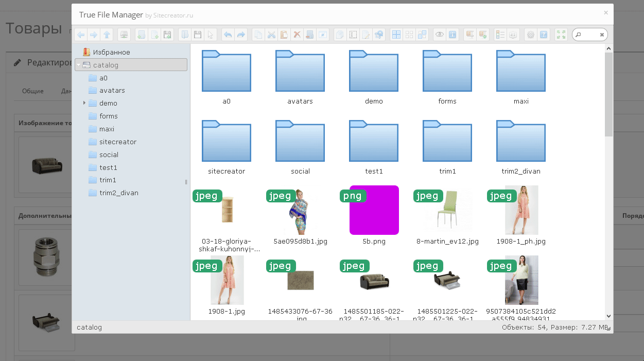Screen dimensions: 644x361
Task: Click the Back navigation arrow
Action: [81, 35]
